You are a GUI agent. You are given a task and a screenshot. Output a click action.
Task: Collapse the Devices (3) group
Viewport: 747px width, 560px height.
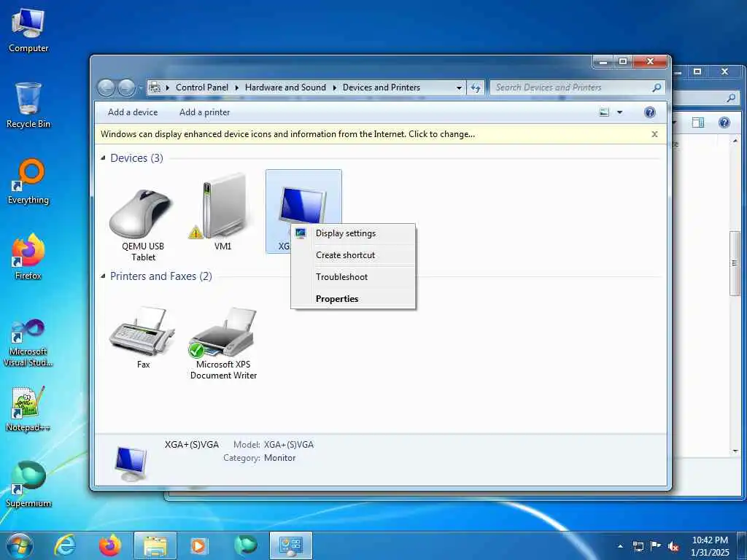click(103, 158)
